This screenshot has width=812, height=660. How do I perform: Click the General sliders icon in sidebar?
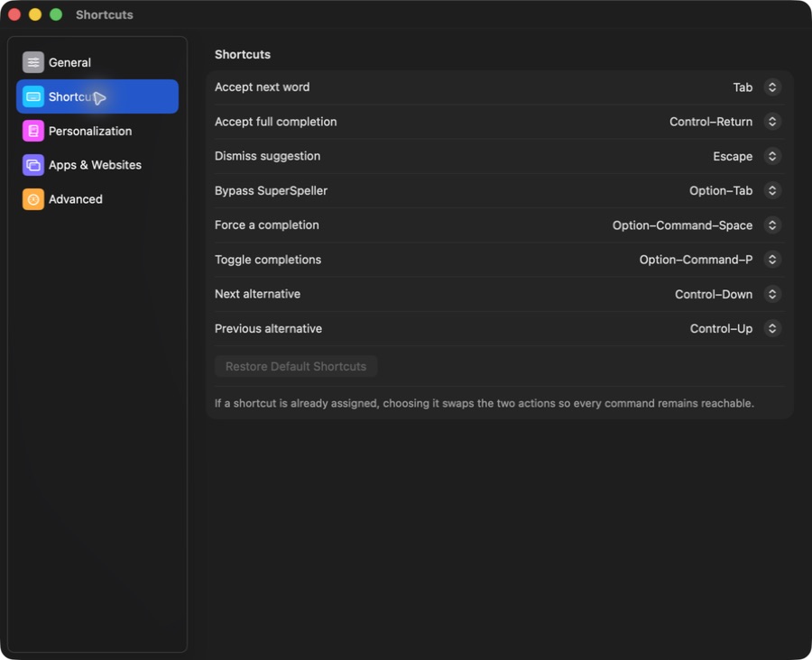coord(33,62)
